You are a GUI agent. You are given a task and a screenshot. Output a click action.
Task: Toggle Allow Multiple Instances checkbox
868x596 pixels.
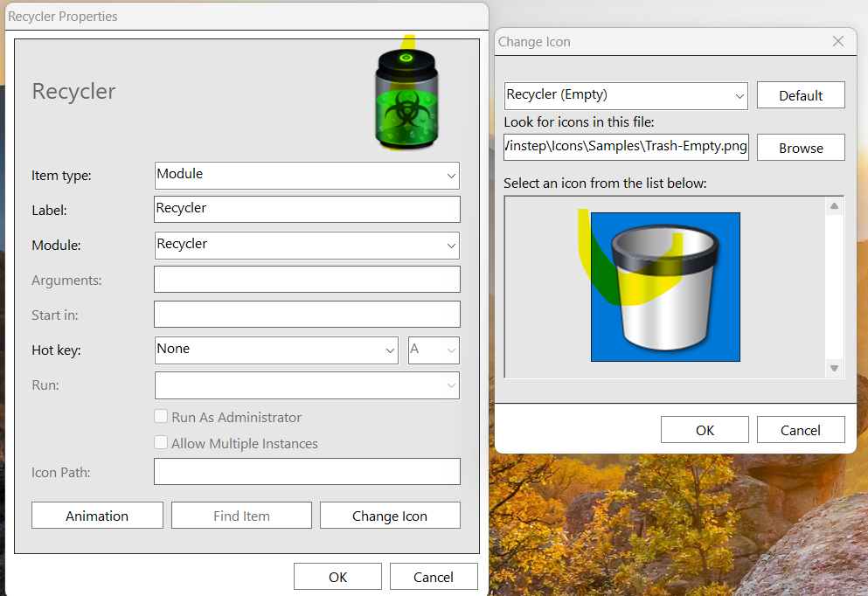[161, 443]
